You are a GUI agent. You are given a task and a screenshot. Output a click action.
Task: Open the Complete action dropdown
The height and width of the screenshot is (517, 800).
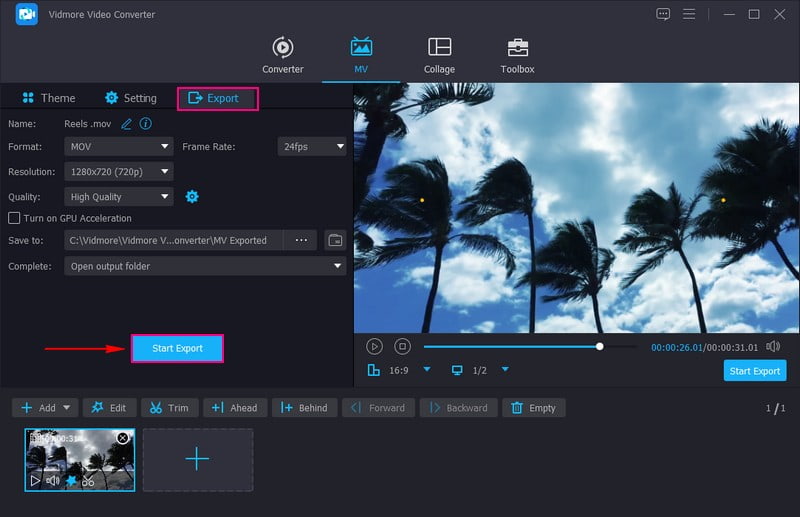pyautogui.click(x=205, y=266)
